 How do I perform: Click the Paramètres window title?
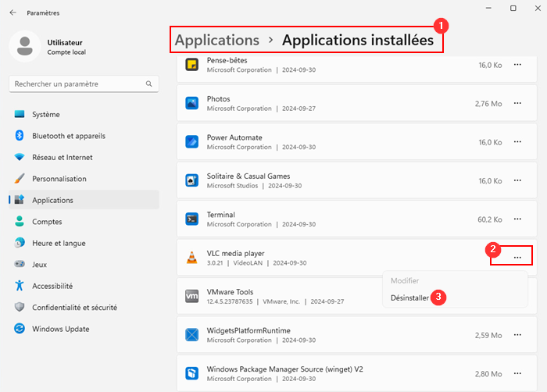[43, 13]
